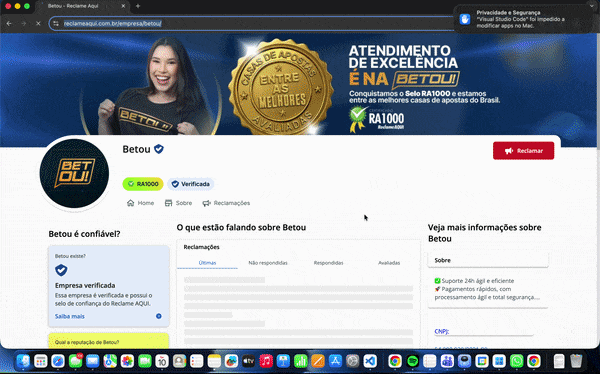Open Notes from the Dock
Viewport: 600px width, 374px height.
214,361
